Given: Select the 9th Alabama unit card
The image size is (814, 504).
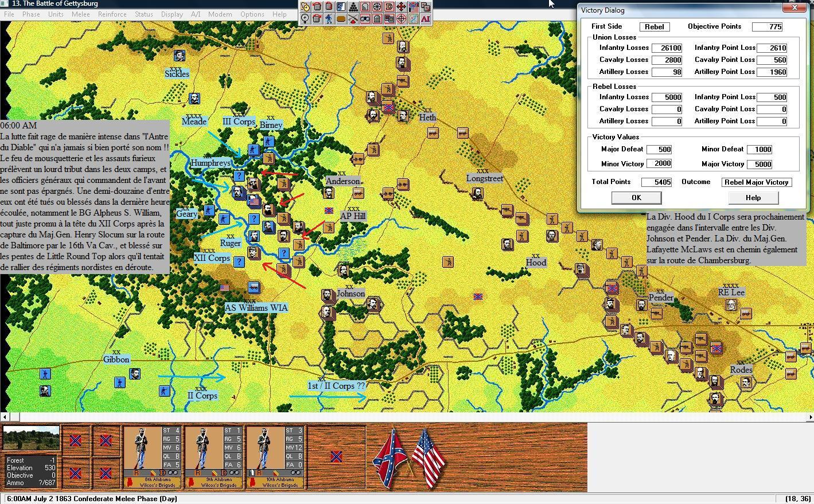Looking at the screenshot, I should [x=214, y=457].
